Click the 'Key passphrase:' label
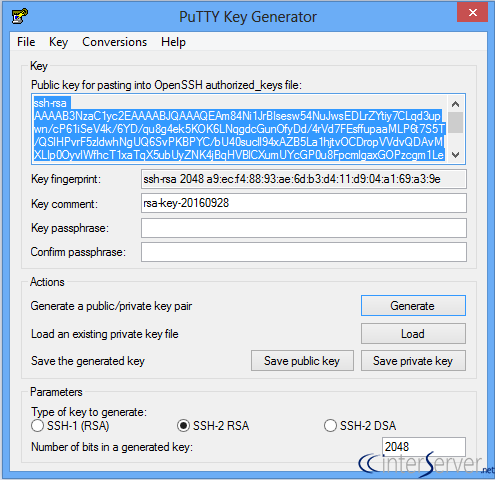 70,228
